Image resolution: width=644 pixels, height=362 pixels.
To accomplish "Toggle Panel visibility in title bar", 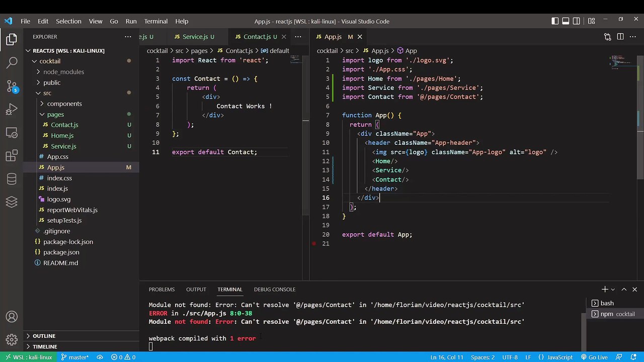I will [x=566, y=21].
